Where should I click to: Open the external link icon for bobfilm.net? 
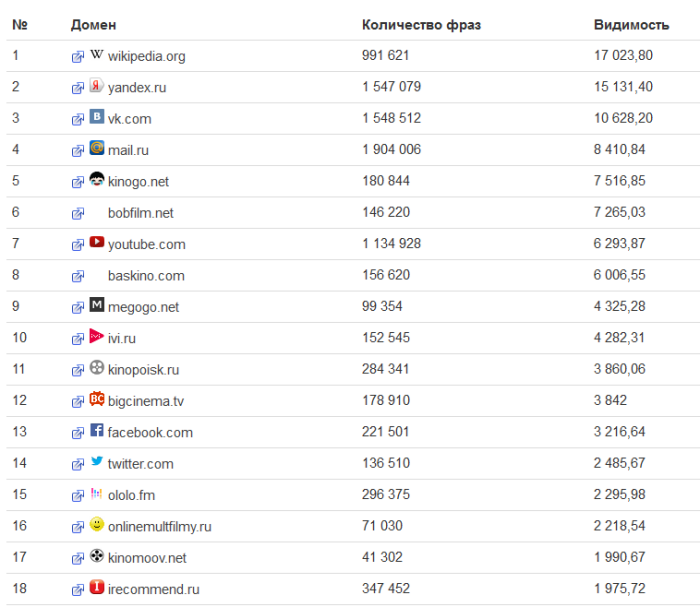click(78, 214)
